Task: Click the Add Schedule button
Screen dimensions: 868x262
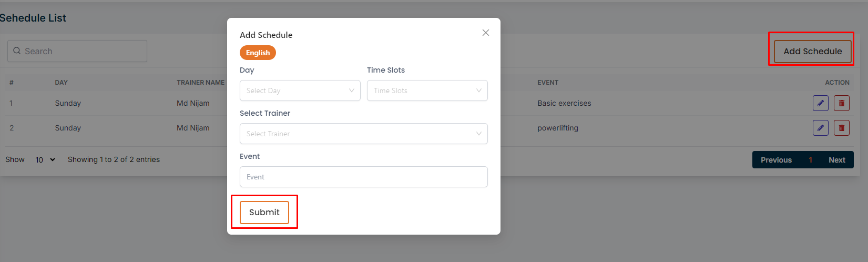Action: [812, 51]
